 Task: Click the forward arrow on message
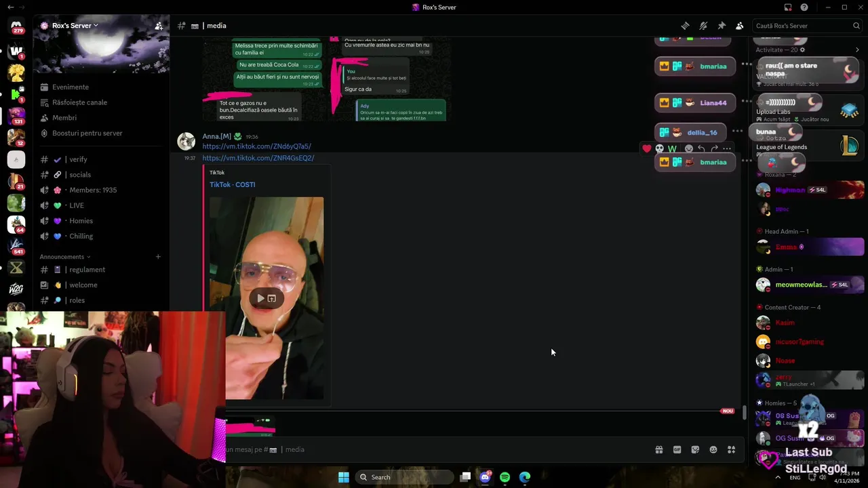tap(714, 148)
